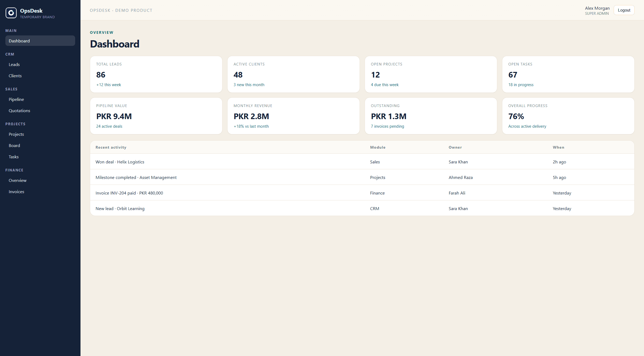Click the 'OPSDESK · DEMO PRODUCT' header text
644x356 pixels.
click(x=121, y=10)
